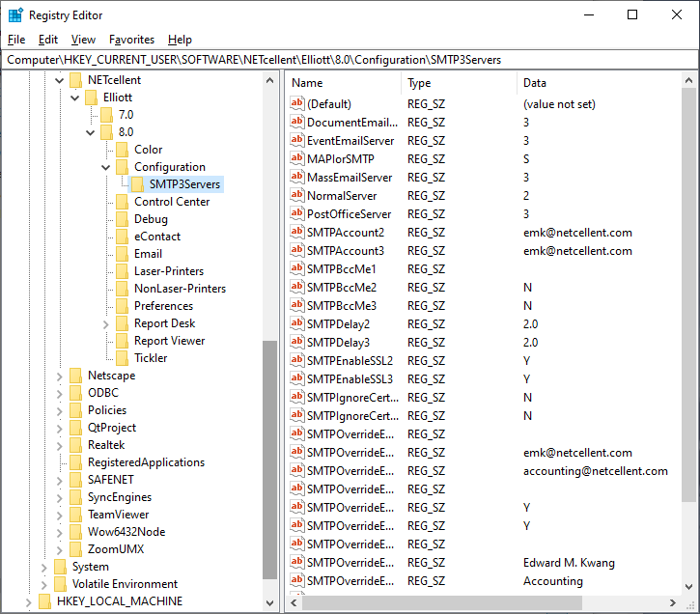
Task: Select the Preferences key
Action: click(x=163, y=306)
